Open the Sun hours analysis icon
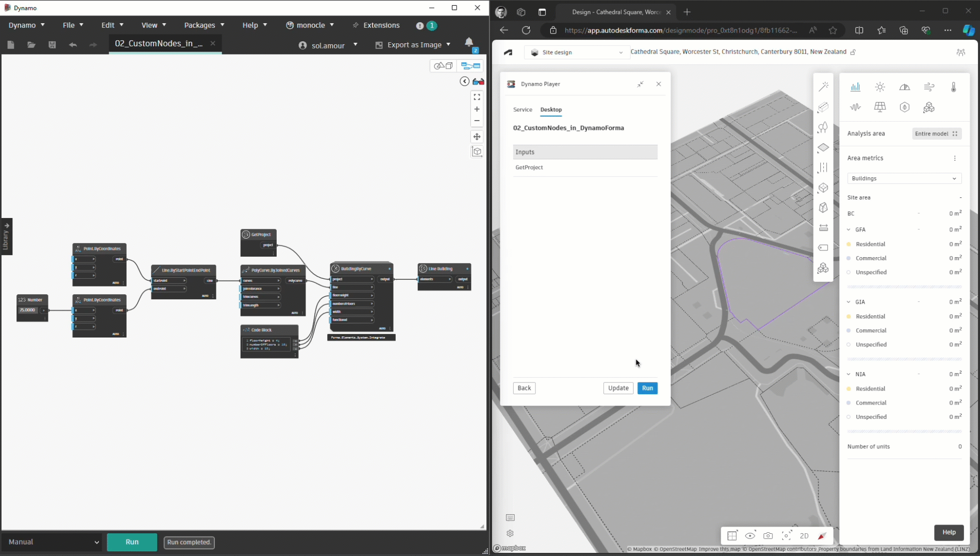Viewport: 980px width, 556px height. 880,87
